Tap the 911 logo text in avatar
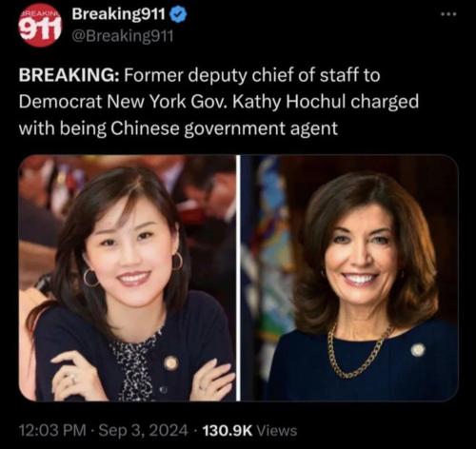 [40, 28]
